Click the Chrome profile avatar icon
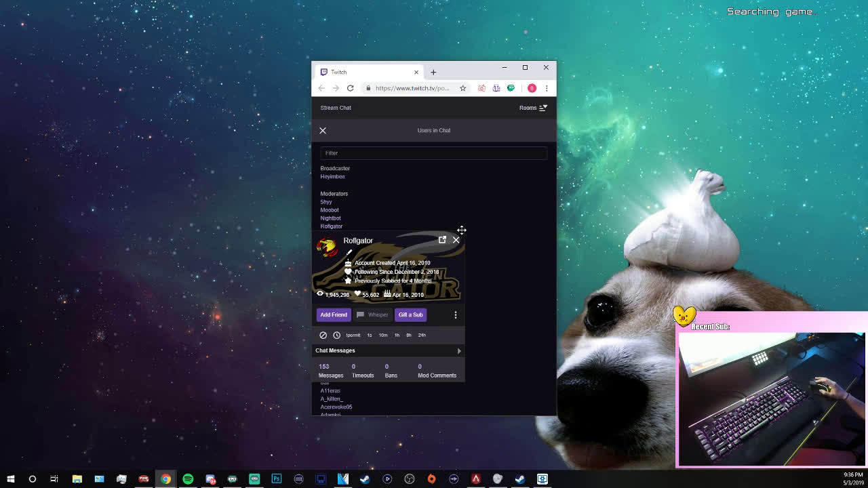868x488 pixels. click(531, 88)
